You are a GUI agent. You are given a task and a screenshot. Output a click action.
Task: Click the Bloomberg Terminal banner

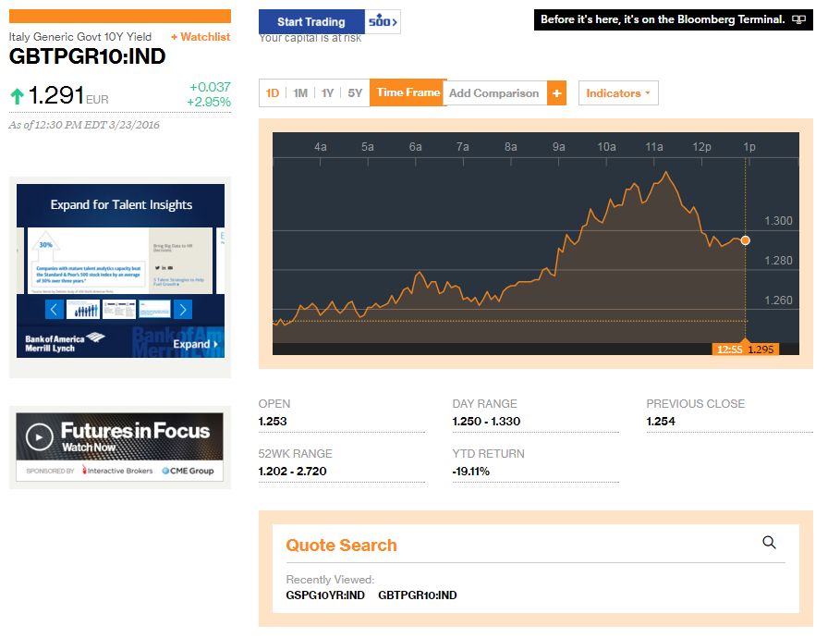674,19
